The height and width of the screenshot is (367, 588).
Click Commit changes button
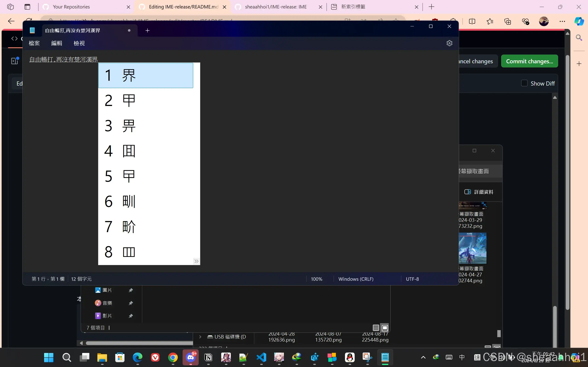529,61
